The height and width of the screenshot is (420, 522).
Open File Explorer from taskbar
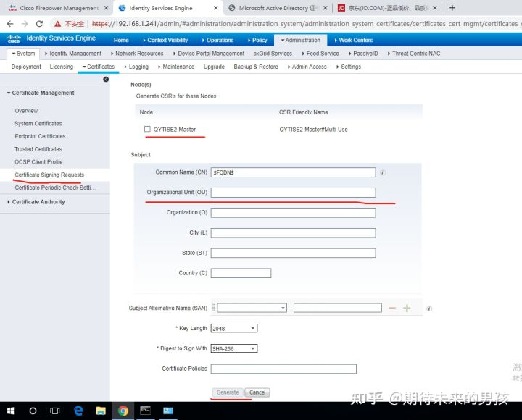(x=101, y=411)
